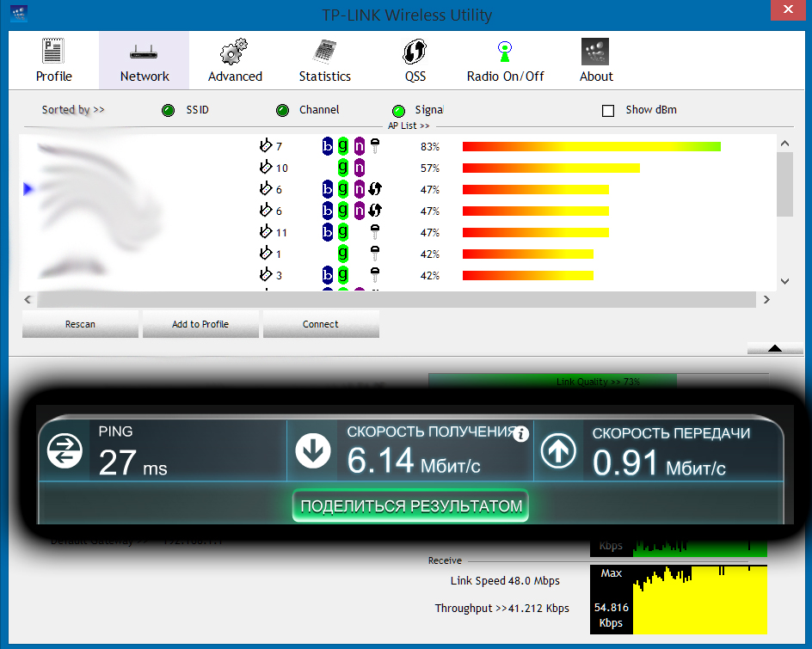Click the TP-LINK app icon in title bar

pos(19,14)
